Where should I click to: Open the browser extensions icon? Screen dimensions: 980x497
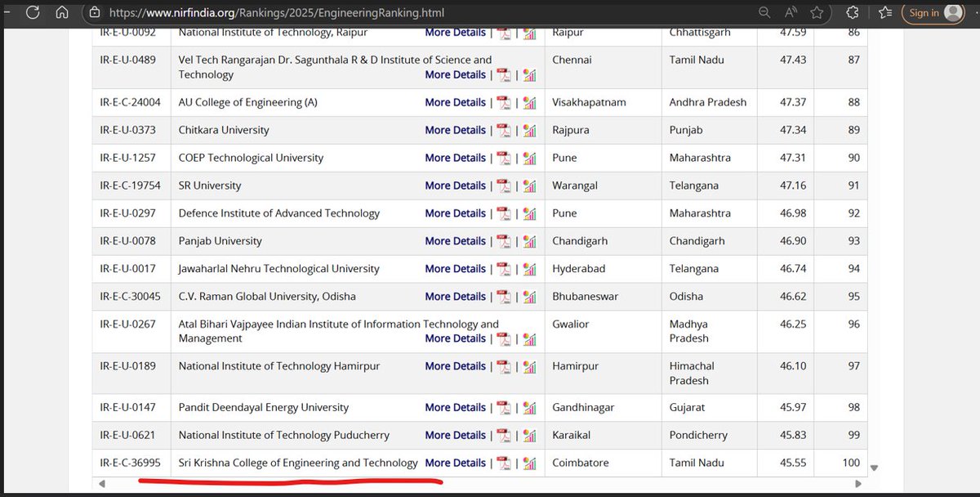click(x=853, y=12)
